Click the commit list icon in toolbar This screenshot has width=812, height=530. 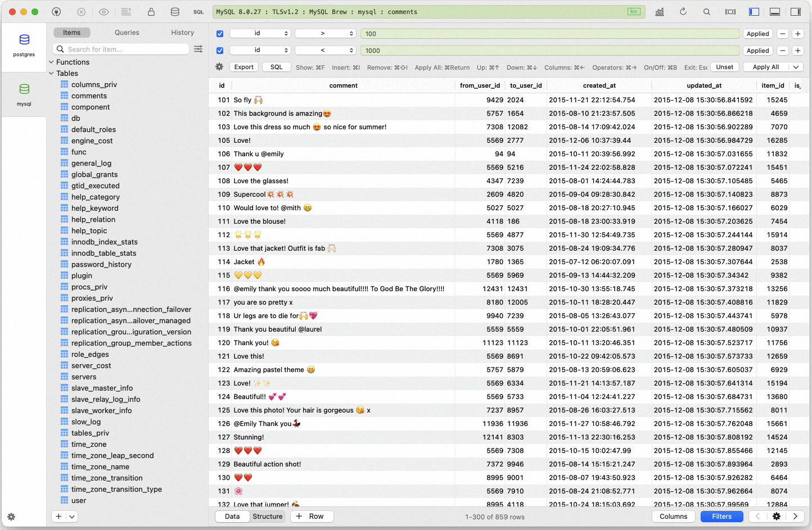[127, 12]
